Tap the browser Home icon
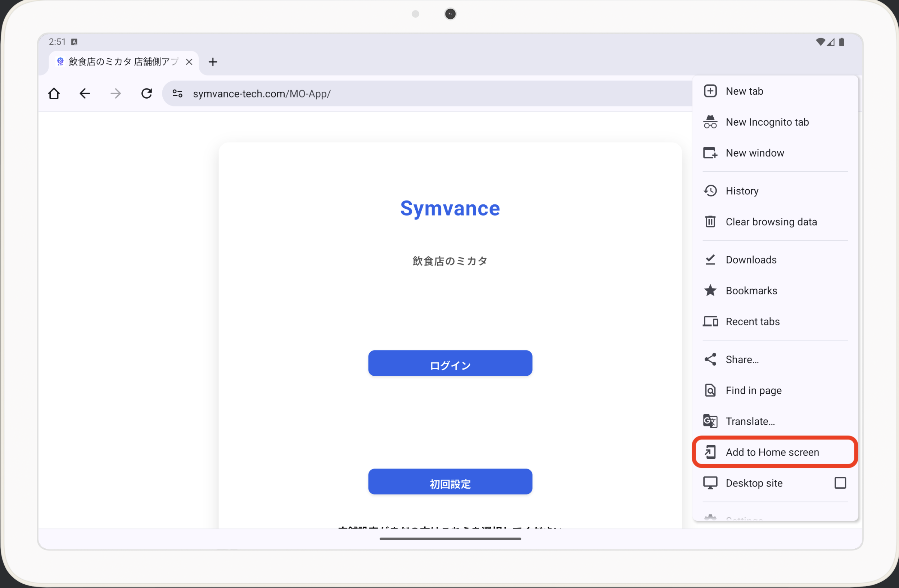Screen dimensions: 899x588 click(54, 93)
